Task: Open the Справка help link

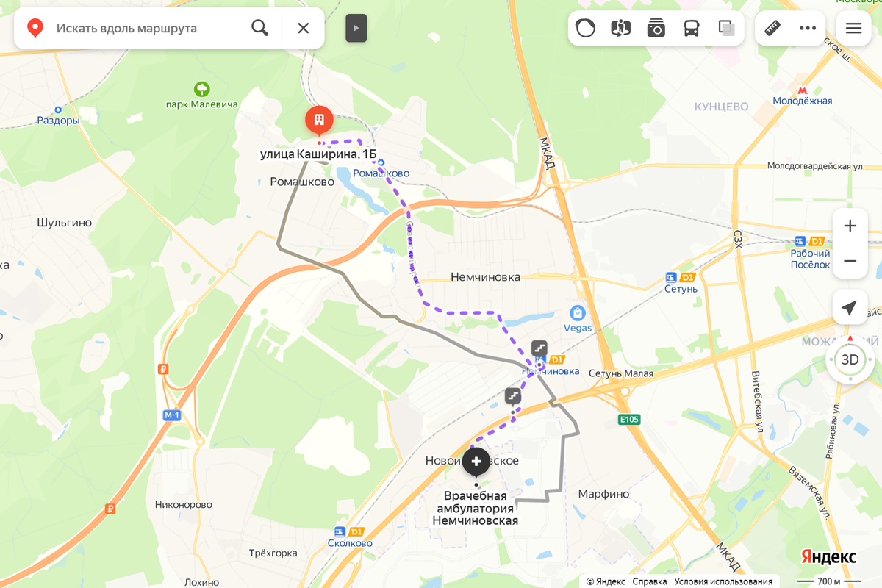Action: [650, 581]
